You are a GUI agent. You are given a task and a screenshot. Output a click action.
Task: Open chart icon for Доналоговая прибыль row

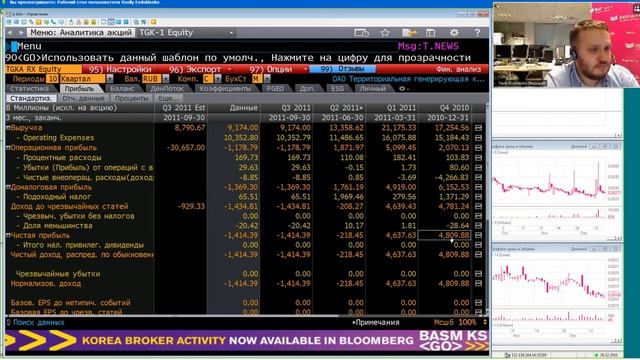(479, 187)
